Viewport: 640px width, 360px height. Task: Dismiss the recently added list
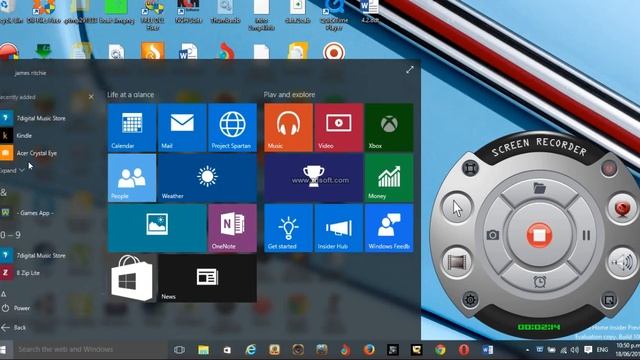tap(91, 97)
